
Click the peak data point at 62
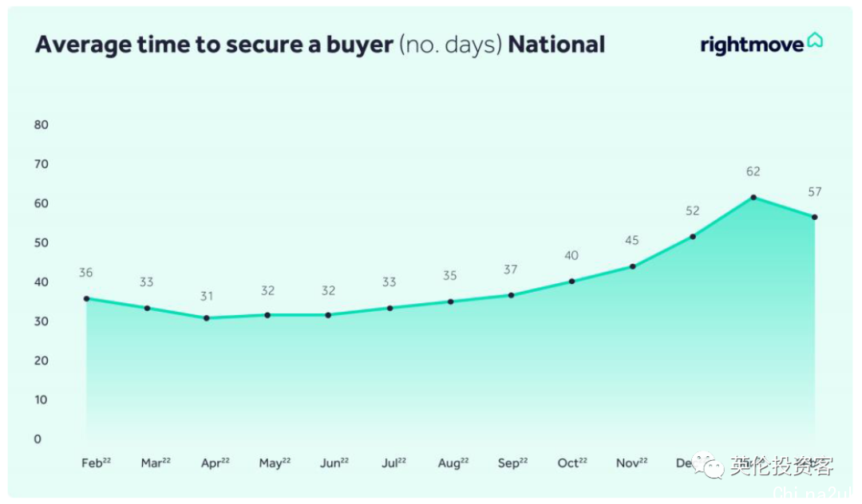point(753,197)
